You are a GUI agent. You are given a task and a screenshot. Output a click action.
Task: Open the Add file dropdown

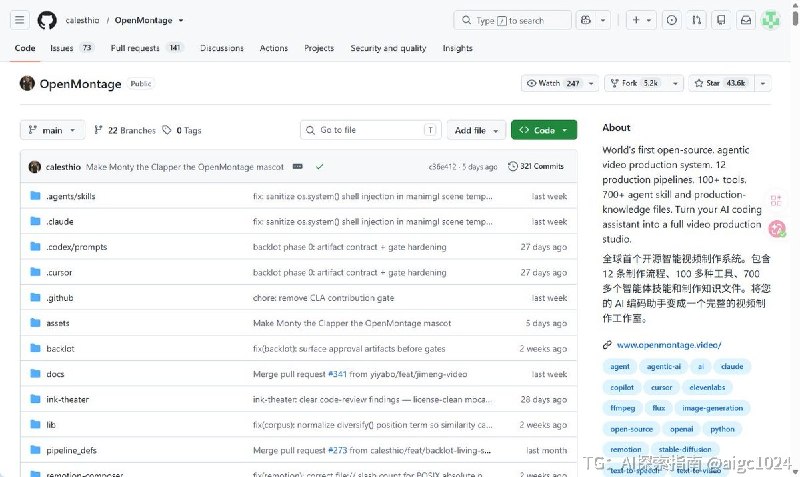477,130
